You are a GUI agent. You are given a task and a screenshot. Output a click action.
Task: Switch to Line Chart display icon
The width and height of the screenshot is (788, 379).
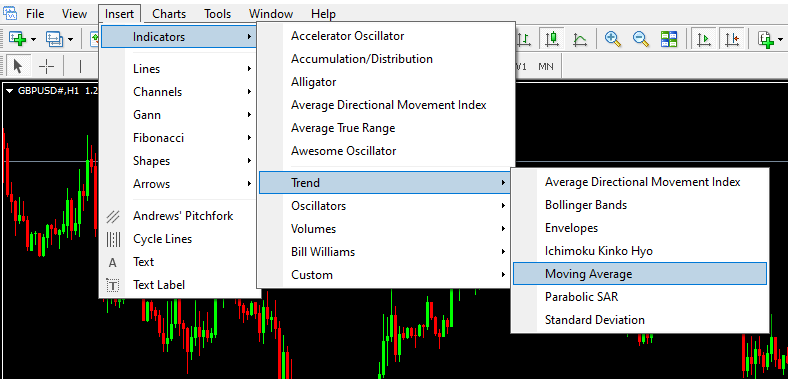[x=580, y=39]
